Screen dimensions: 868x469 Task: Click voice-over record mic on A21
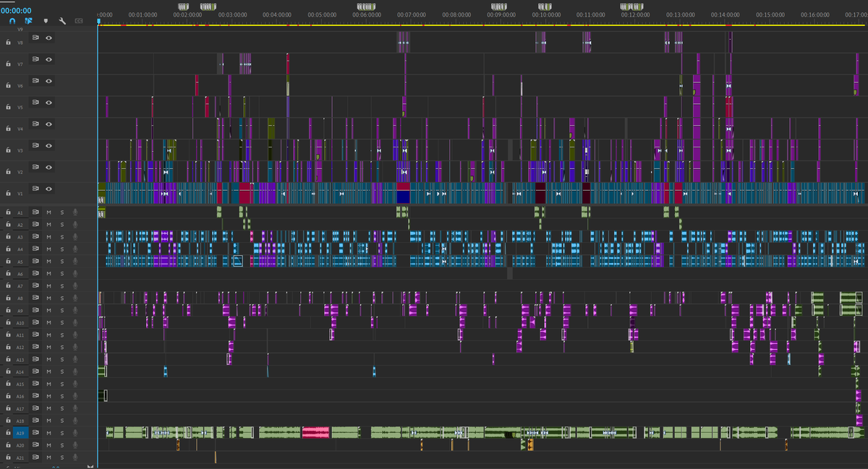(75, 457)
